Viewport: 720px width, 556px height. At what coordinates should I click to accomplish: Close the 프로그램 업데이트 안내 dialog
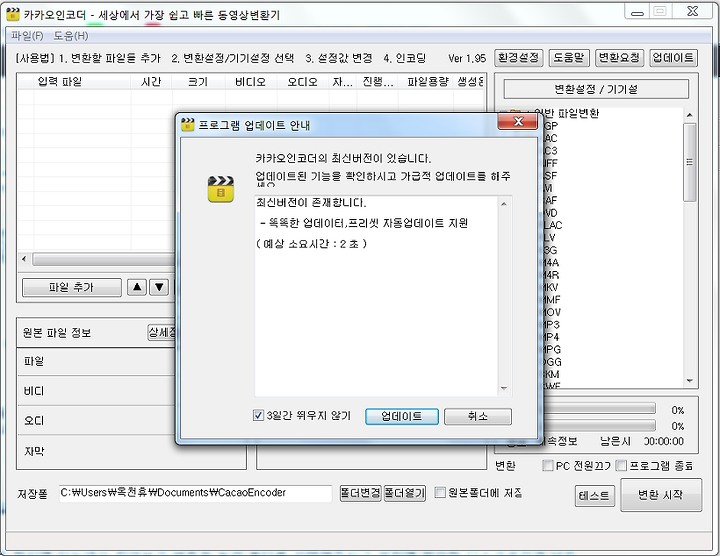point(518,122)
